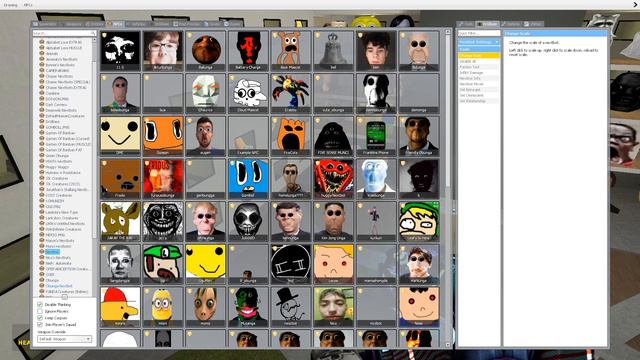This screenshot has width=640, height=360.
Task: Open the Weapons tab
Action: [71, 24]
